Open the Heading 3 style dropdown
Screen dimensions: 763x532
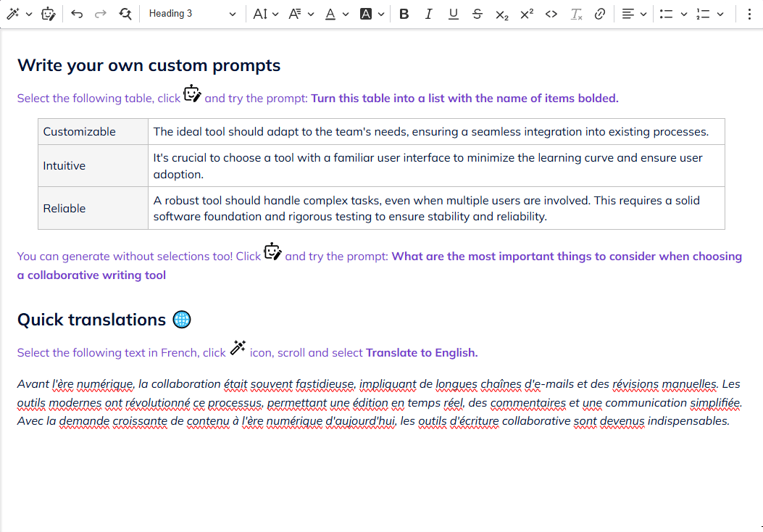click(x=192, y=14)
